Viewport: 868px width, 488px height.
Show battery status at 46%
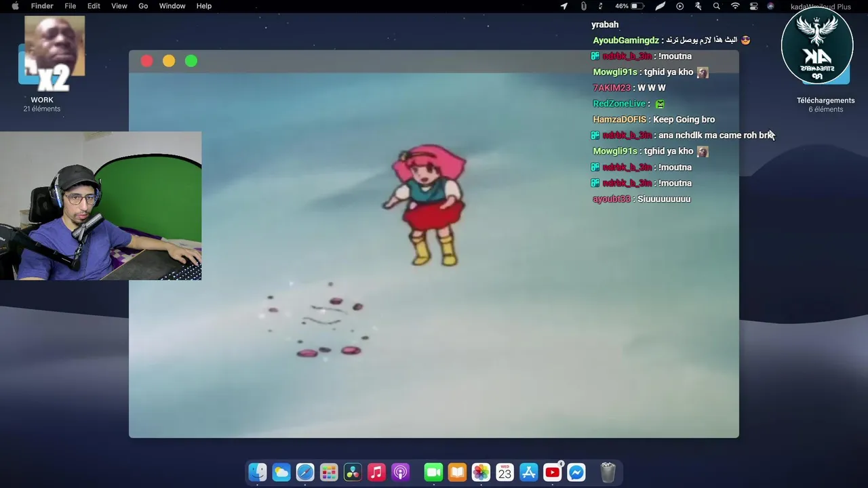click(629, 6)
